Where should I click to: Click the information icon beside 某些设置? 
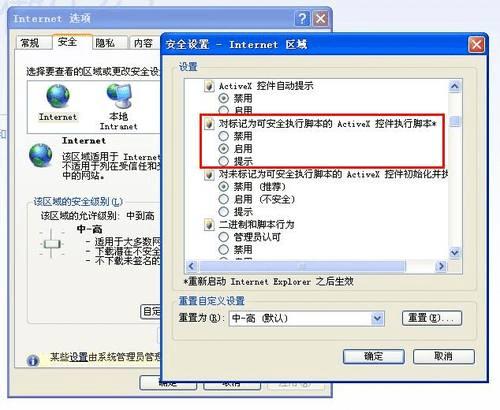click(x=33, y=360)
